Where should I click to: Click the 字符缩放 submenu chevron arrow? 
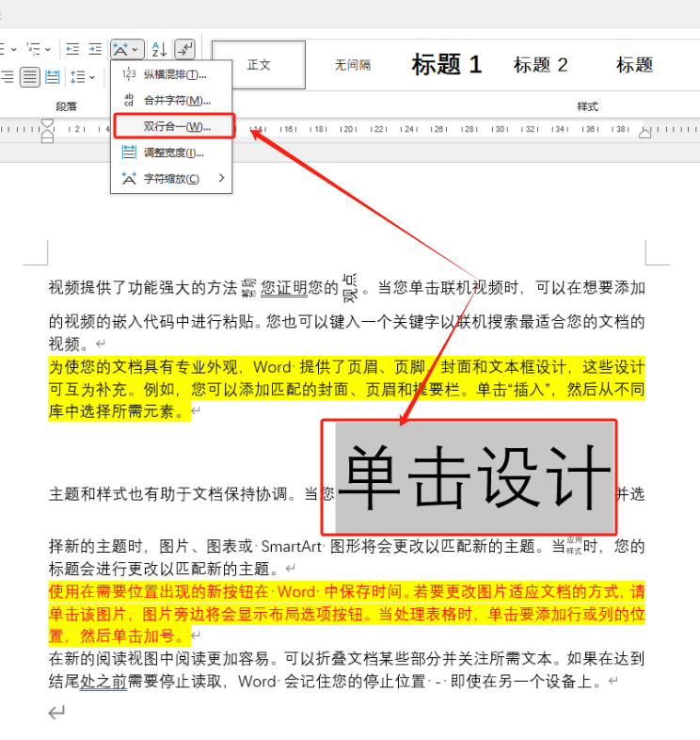pyautogui.click(x=222, y=178)
